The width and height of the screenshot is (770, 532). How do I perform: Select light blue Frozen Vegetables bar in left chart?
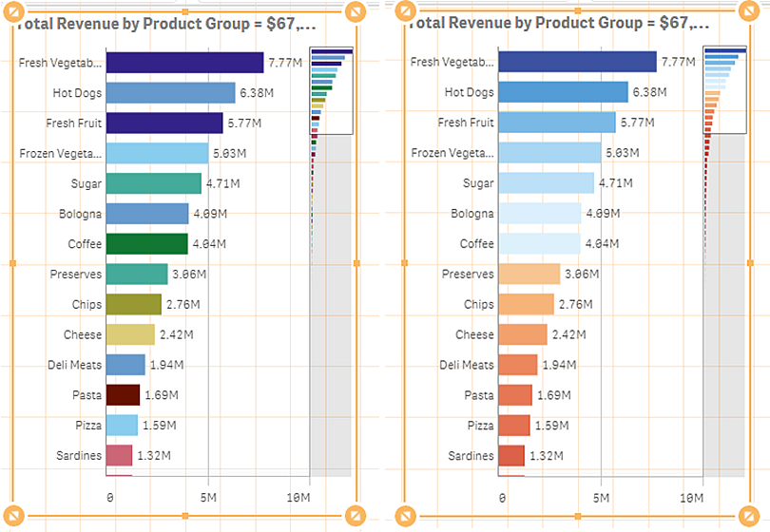(157, 153)
